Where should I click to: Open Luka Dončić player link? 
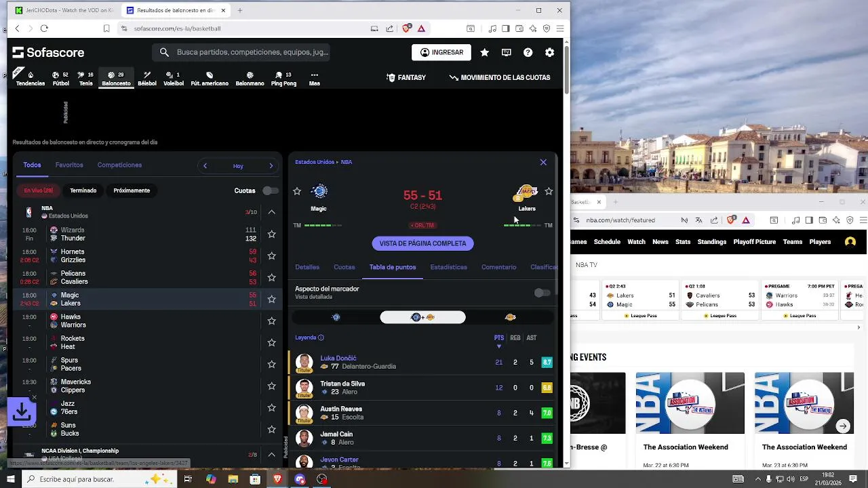click(x=338, y=359)
